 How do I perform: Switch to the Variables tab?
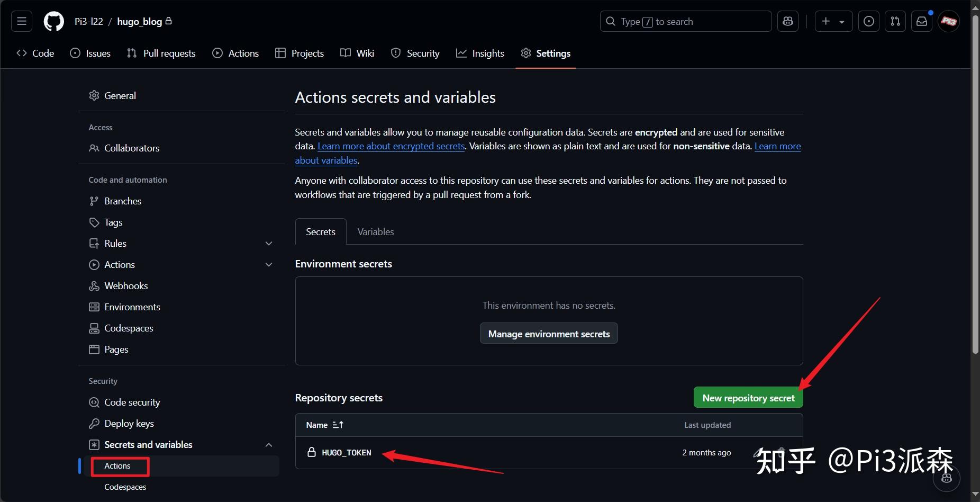coord(375,232)
